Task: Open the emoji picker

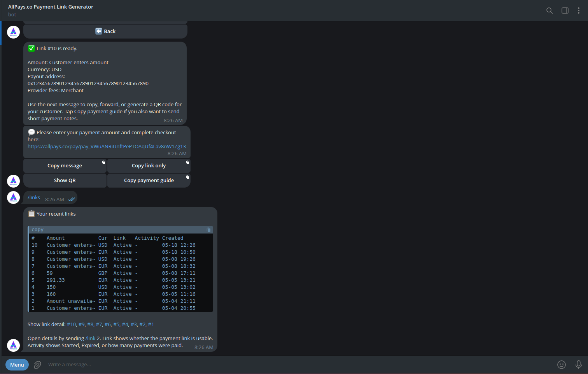Action: (x=562, y=365)
